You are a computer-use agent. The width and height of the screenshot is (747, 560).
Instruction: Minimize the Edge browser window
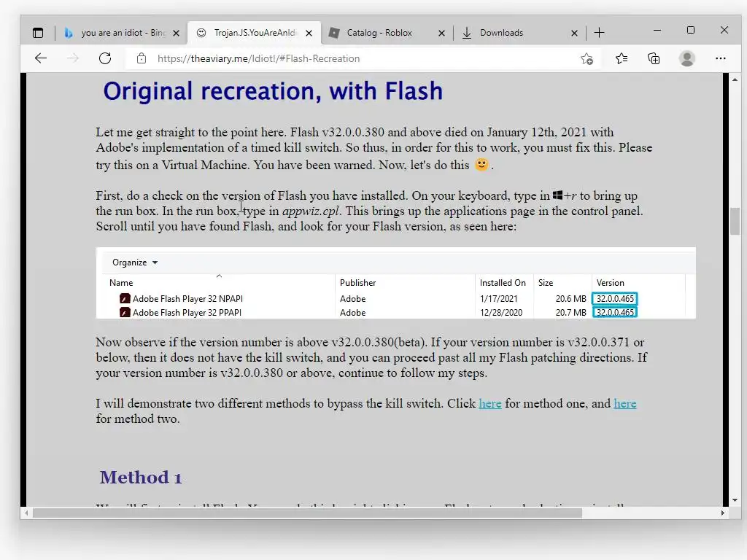[x=657, y=30]
